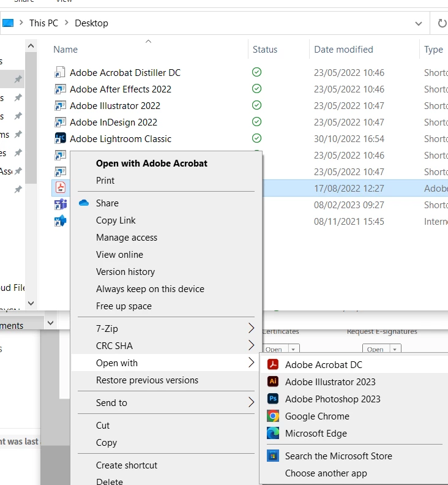
Task: Click the sync status checkmark for Adobe Lightroom Classic
Action: (256, 138)
